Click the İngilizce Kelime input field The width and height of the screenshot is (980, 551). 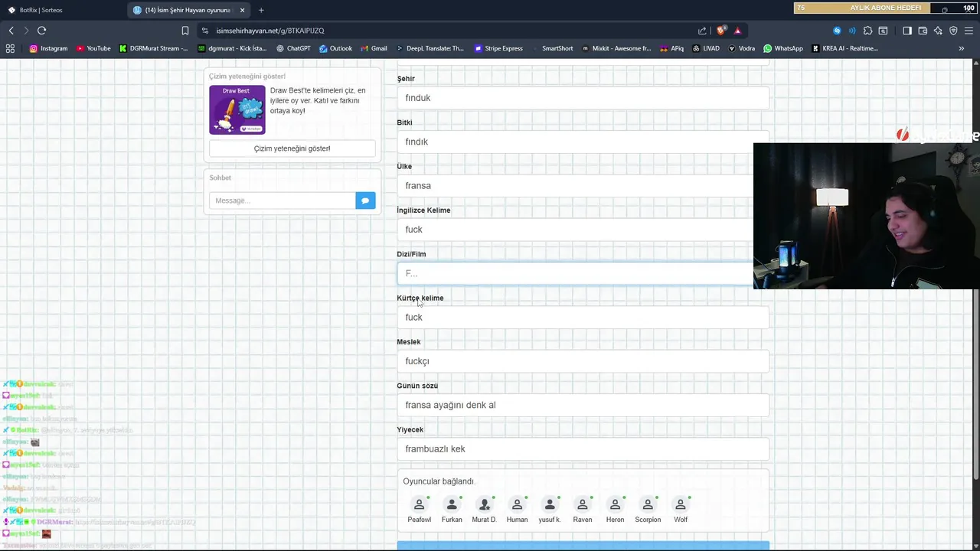(583, 230)
